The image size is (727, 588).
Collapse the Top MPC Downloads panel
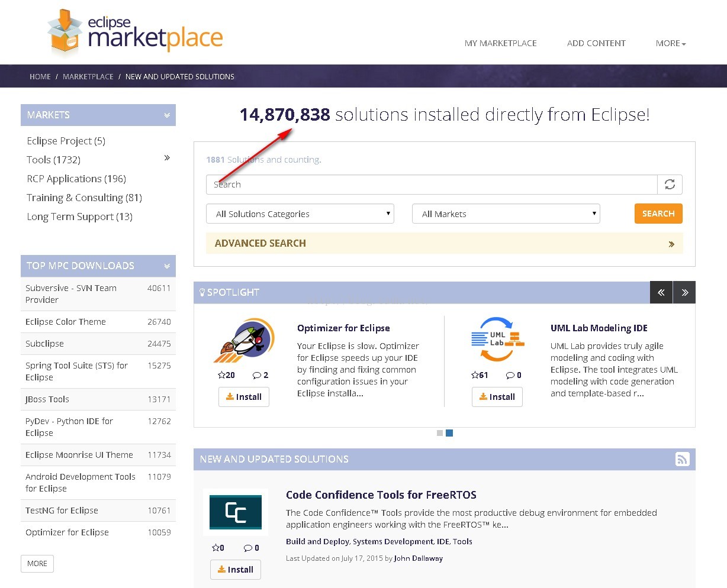(x=167, y=266)
